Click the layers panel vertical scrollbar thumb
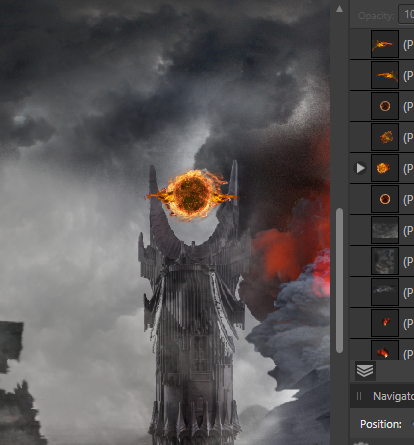 pos(339,280)
